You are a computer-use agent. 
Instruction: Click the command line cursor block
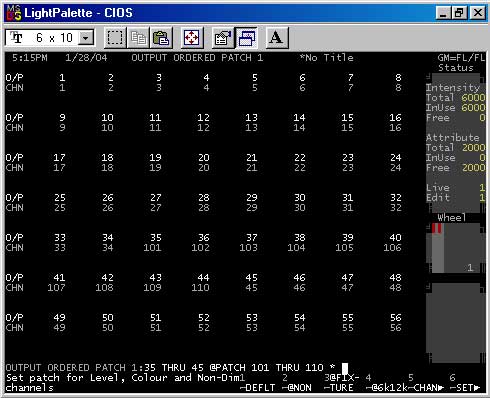[x=345, y=368]
